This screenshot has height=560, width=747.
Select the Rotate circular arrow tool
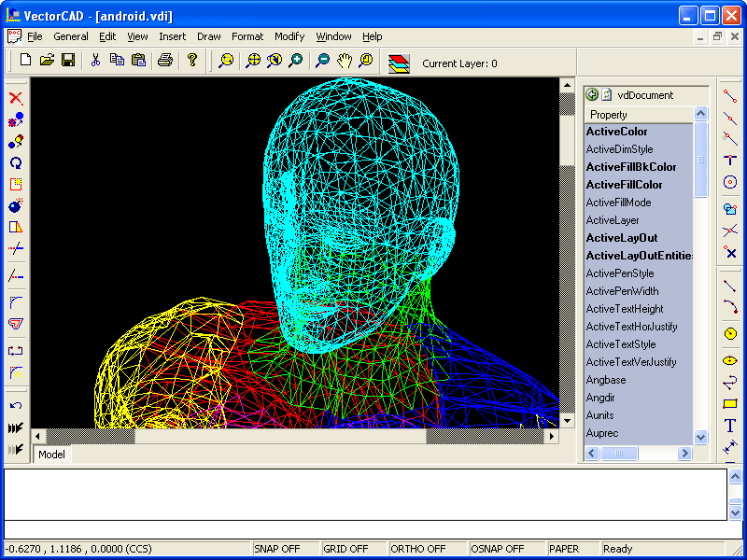[16, 162]
